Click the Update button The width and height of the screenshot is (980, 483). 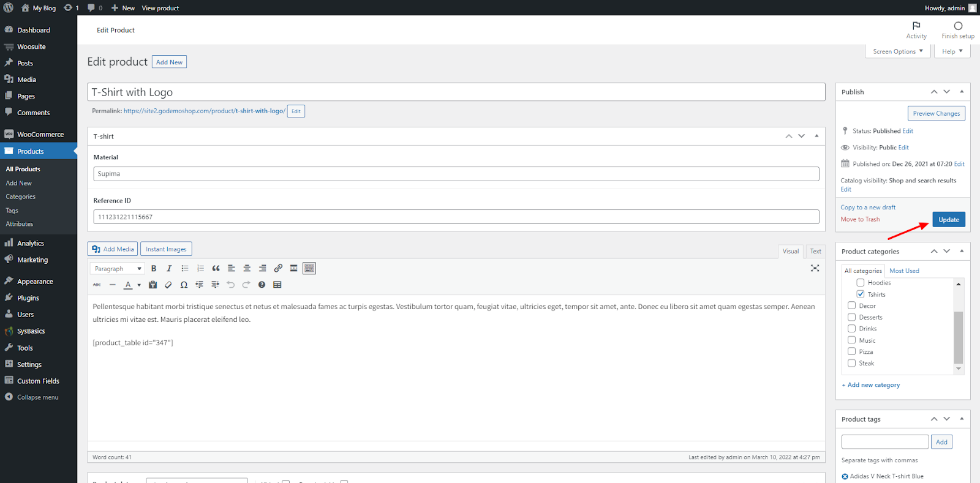coord(949,220)
